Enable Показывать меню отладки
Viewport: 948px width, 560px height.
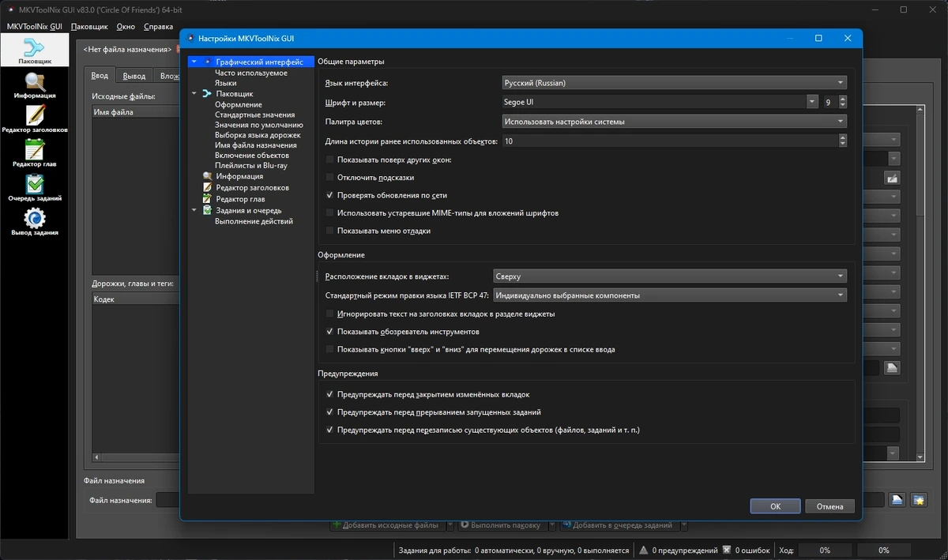pyautogui.click(x=330, y=231)
